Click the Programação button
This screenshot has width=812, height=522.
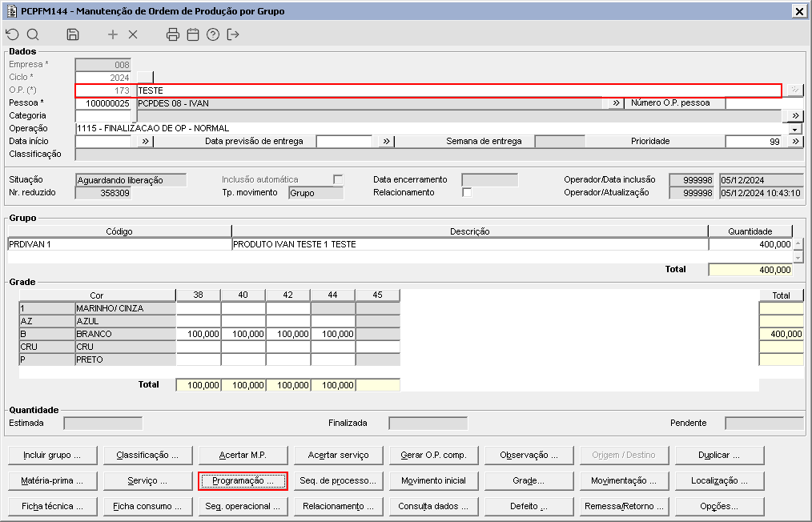pyautogui.click(x=243, y=481)
